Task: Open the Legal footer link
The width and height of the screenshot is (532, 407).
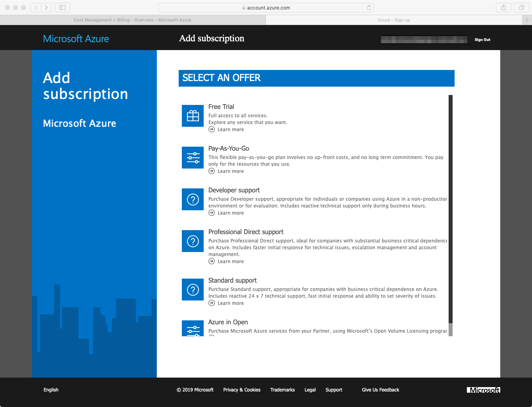Action: [x=310, y=390]
